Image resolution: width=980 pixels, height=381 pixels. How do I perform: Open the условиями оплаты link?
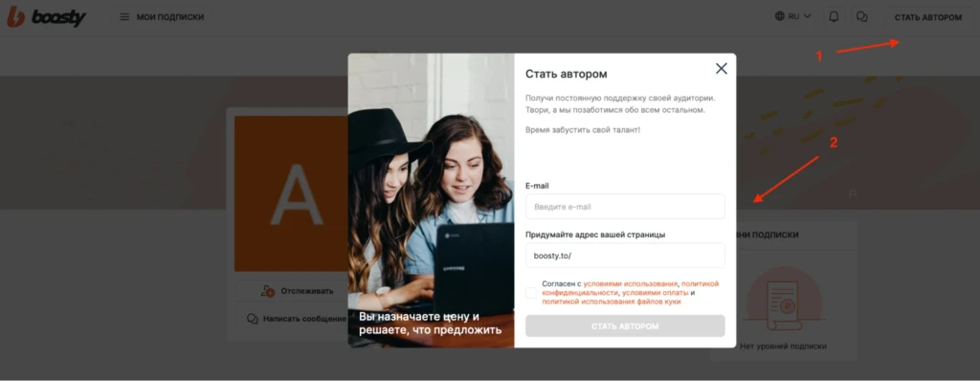point(655,292)
